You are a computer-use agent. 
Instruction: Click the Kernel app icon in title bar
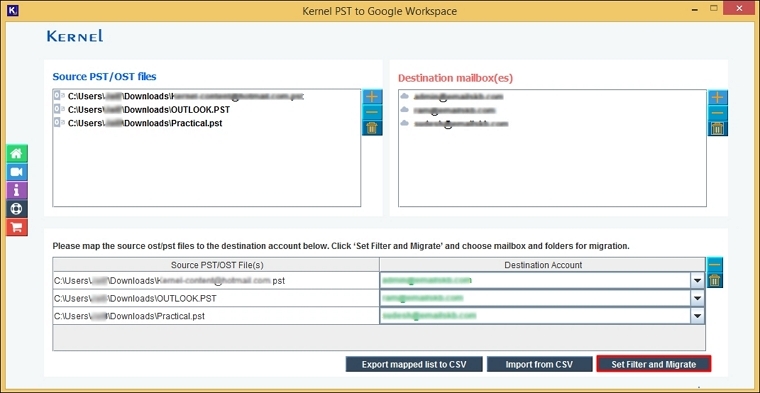(x=13, y=10)
